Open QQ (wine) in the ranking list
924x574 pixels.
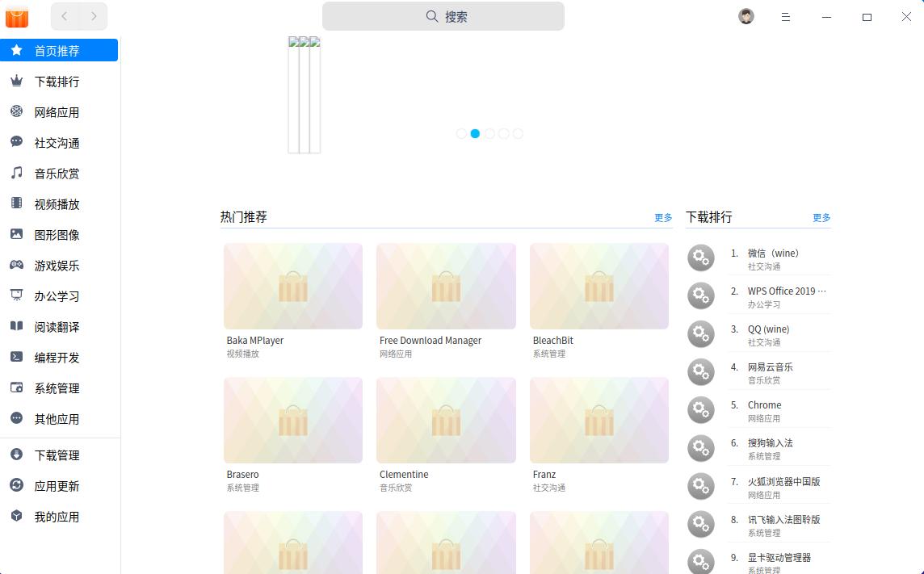click(768, 329)
